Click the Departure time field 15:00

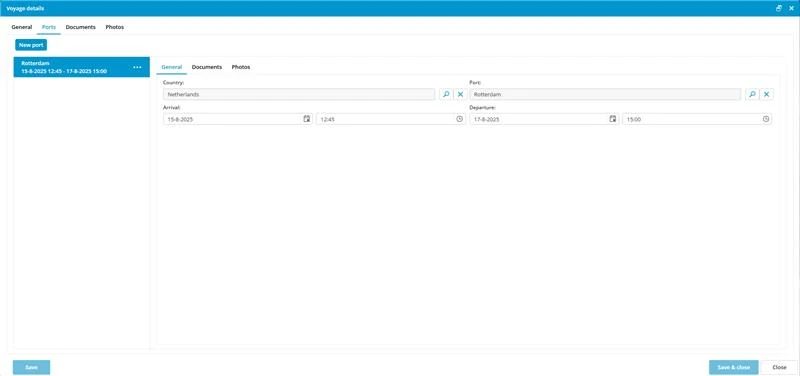point(697,119)
